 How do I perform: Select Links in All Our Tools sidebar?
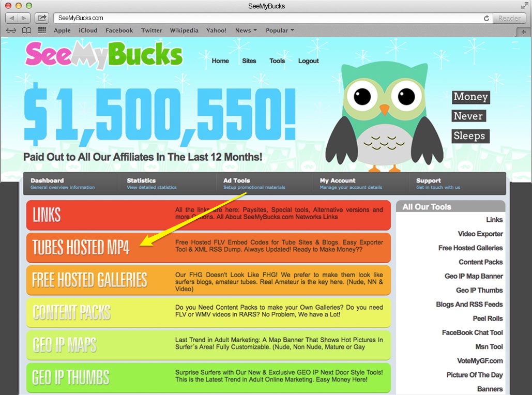click(x=494, y=220)
